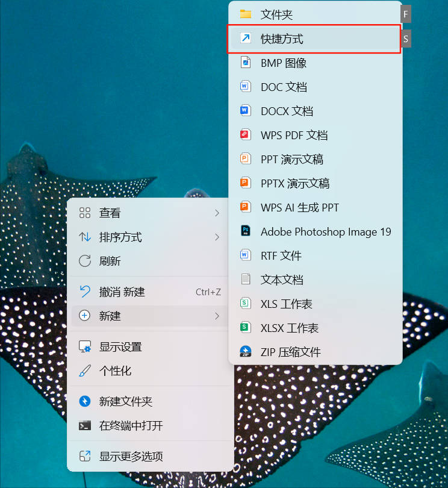Create a new XLS 工作表
This screenshot has height=488, width=448.
[315, 304]
